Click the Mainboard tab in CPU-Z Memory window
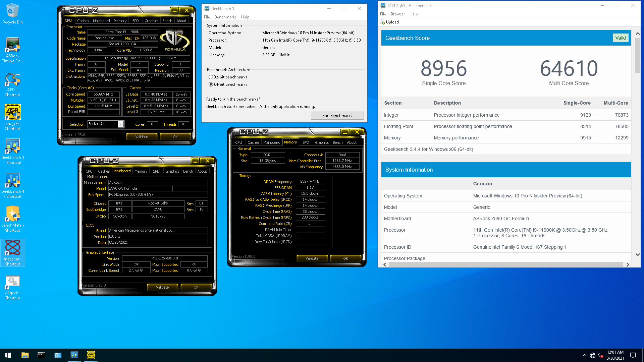644x362 pixels. click(x=271, y=142)
